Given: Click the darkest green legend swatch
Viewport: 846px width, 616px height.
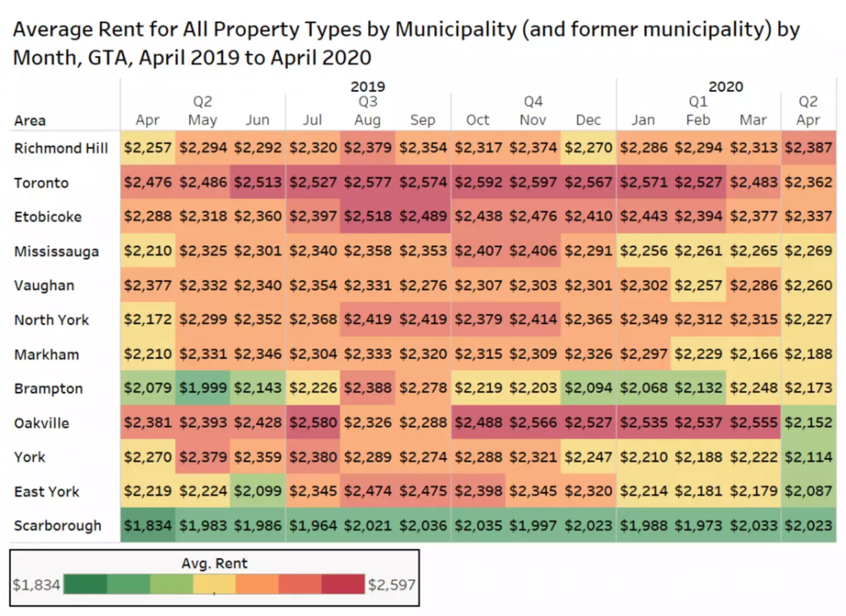Looking at the screenshot, I should 86,584.
